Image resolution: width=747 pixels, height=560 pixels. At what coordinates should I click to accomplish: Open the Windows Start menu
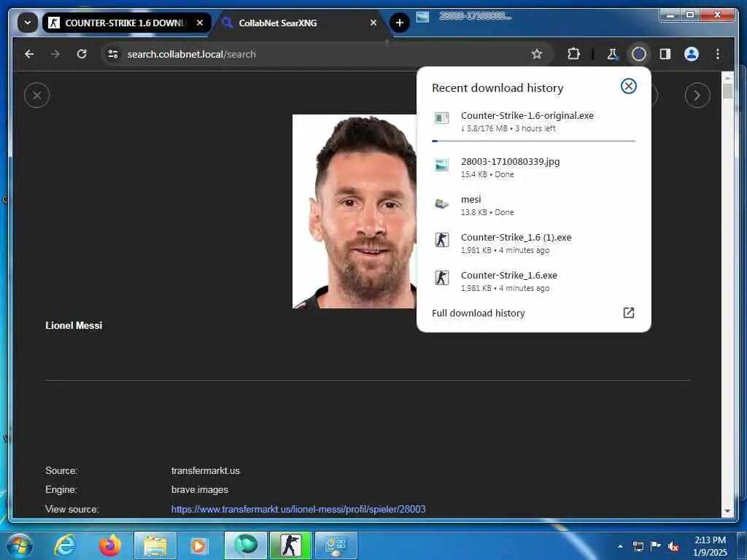click(x=20, y=545)
